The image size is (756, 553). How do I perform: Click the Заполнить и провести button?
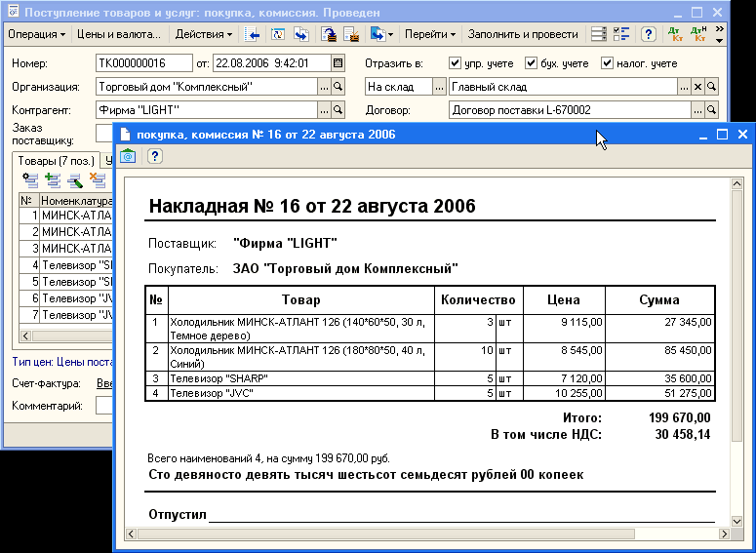(523, 34)
